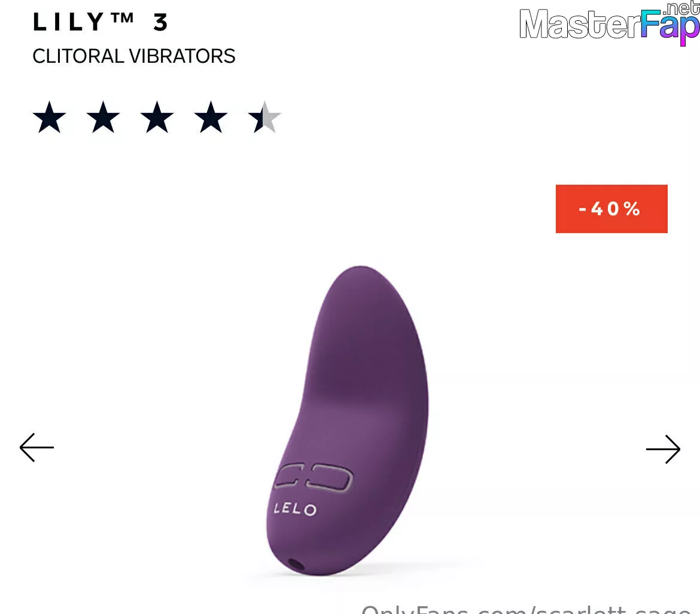Click the number 3 in product title

(161, 22)
